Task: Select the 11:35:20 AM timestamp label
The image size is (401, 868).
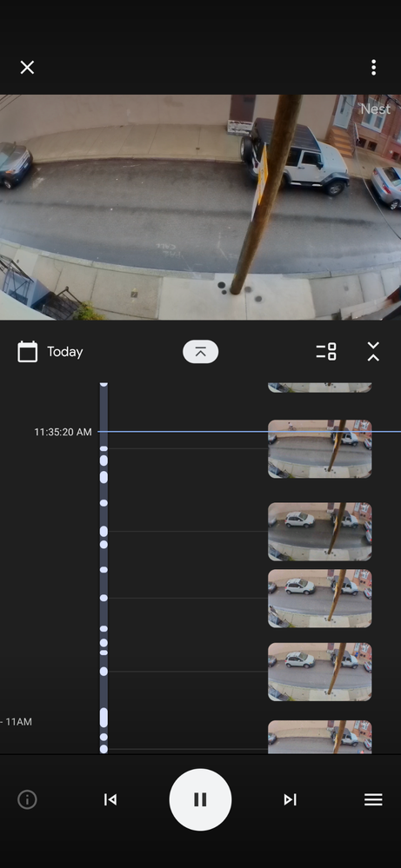Action: (63, 432)
